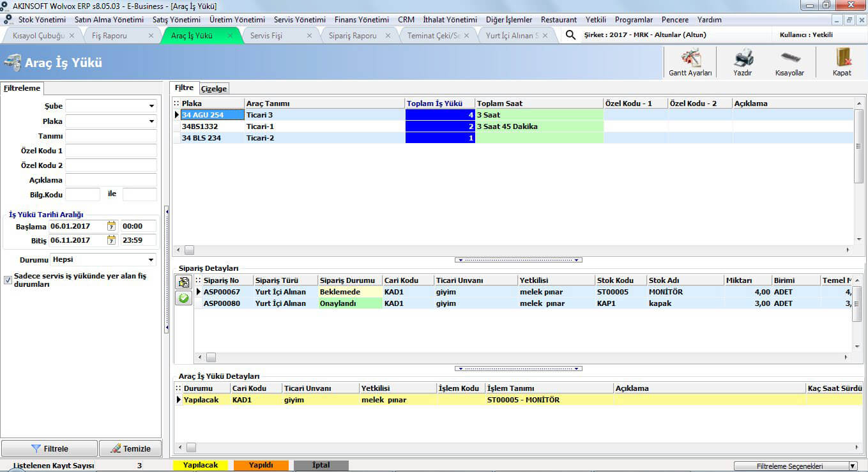Close the Sipariş Raporu tab
The height and width of the screenshot is (472, 868).
click(x=388, y=36)
